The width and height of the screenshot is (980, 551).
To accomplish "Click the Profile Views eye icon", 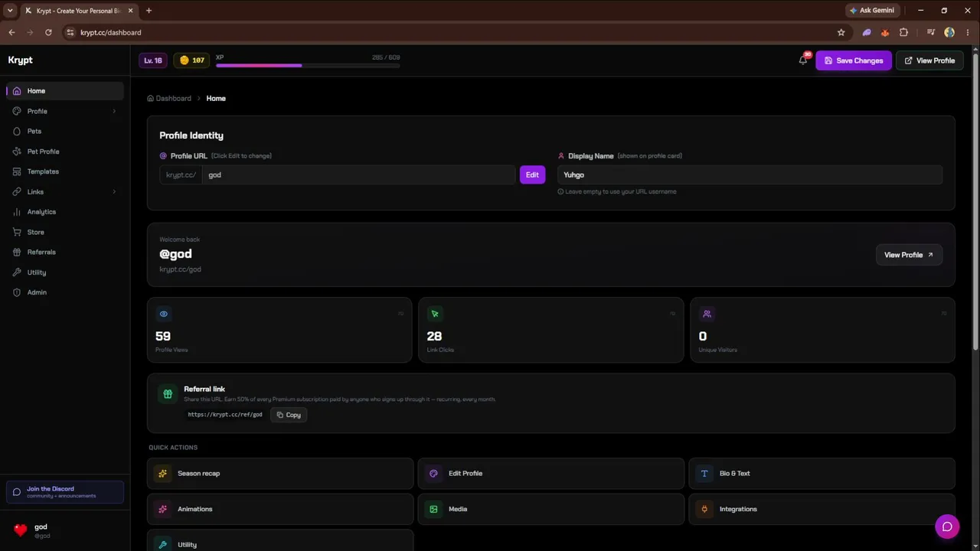I will 163,314.
